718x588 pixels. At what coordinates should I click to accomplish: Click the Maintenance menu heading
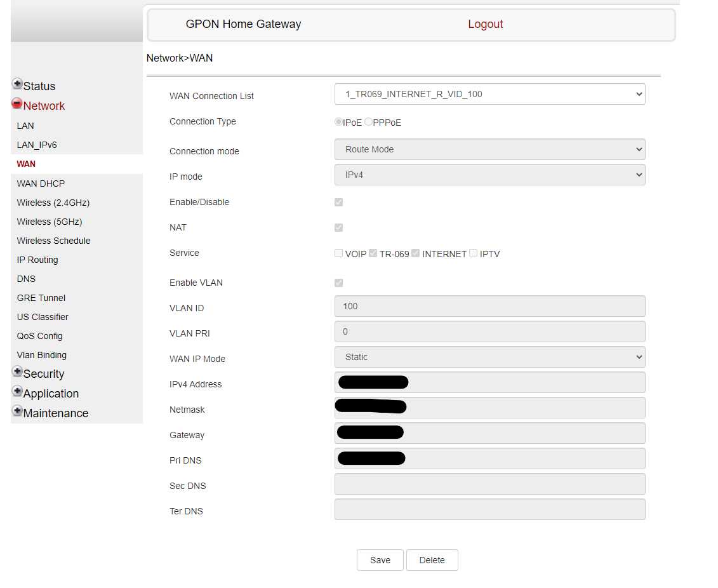56,413
